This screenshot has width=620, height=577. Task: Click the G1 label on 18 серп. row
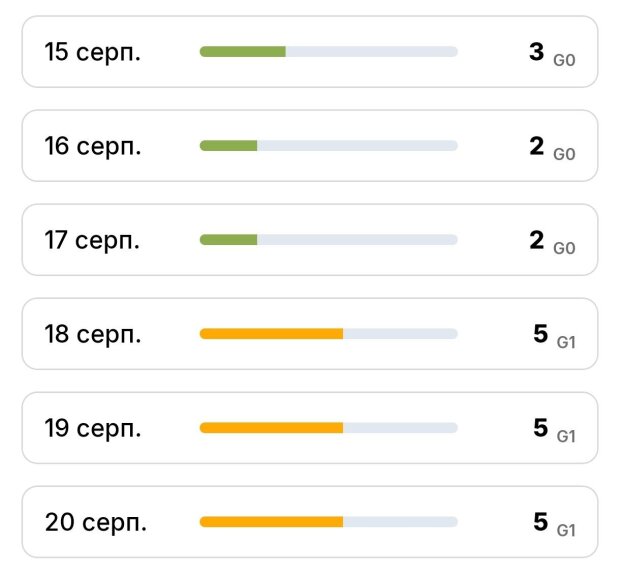[x=566, y=342]
